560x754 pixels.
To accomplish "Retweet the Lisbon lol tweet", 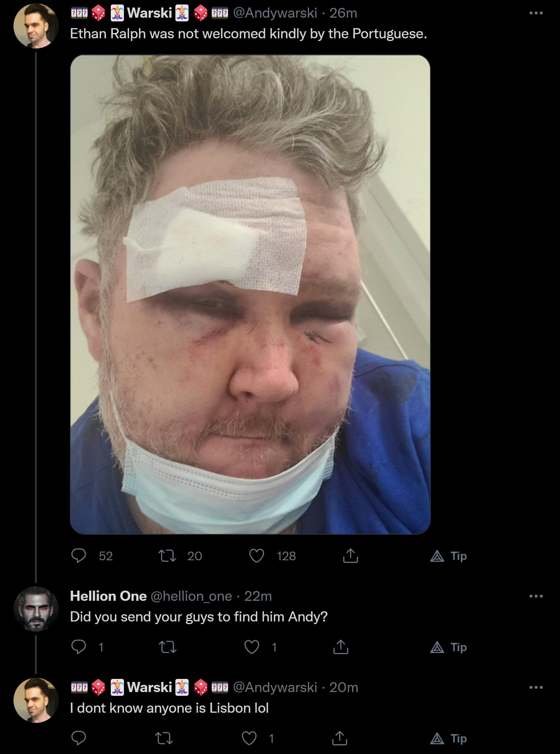I will (164, 738).
